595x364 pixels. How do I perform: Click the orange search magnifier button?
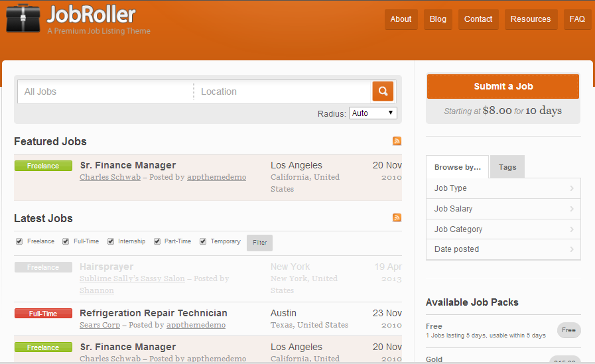(383, 91)
